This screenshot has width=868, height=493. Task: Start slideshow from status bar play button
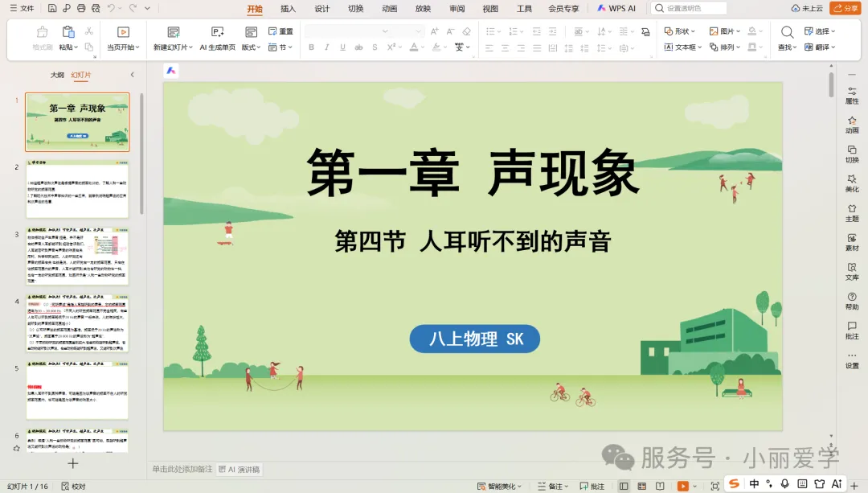[683, 487]
